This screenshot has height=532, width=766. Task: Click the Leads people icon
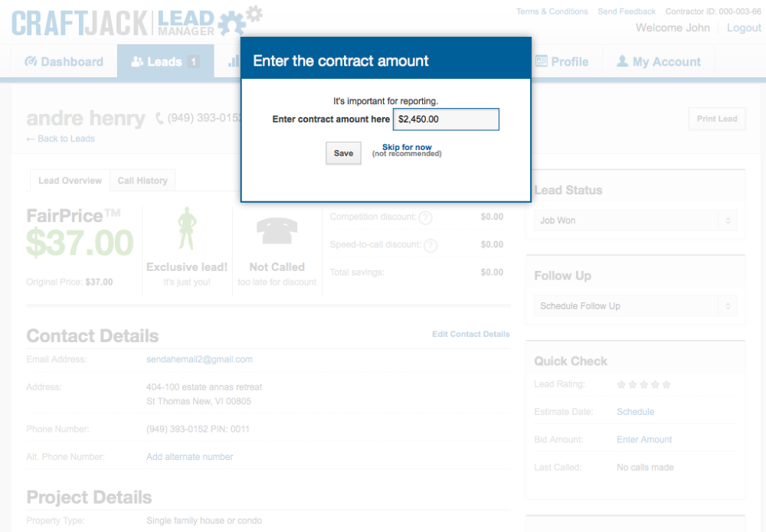point(137,61)
